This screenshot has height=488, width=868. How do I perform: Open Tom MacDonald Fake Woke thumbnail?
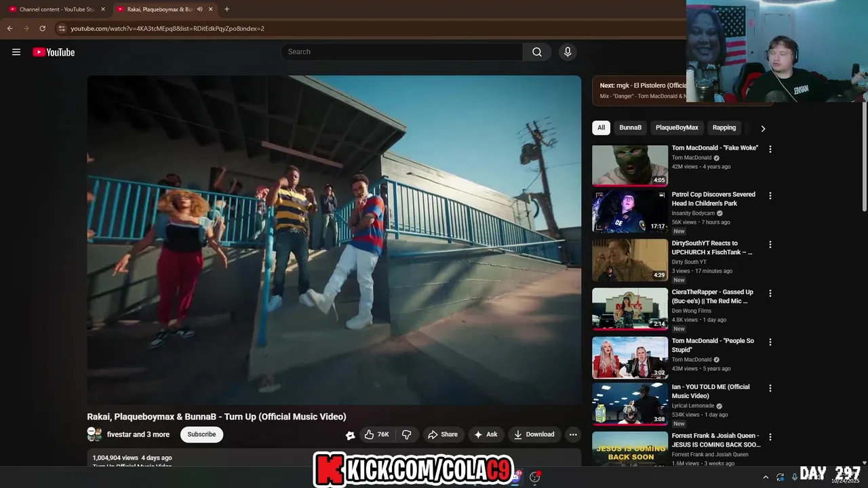coord(630,165)
